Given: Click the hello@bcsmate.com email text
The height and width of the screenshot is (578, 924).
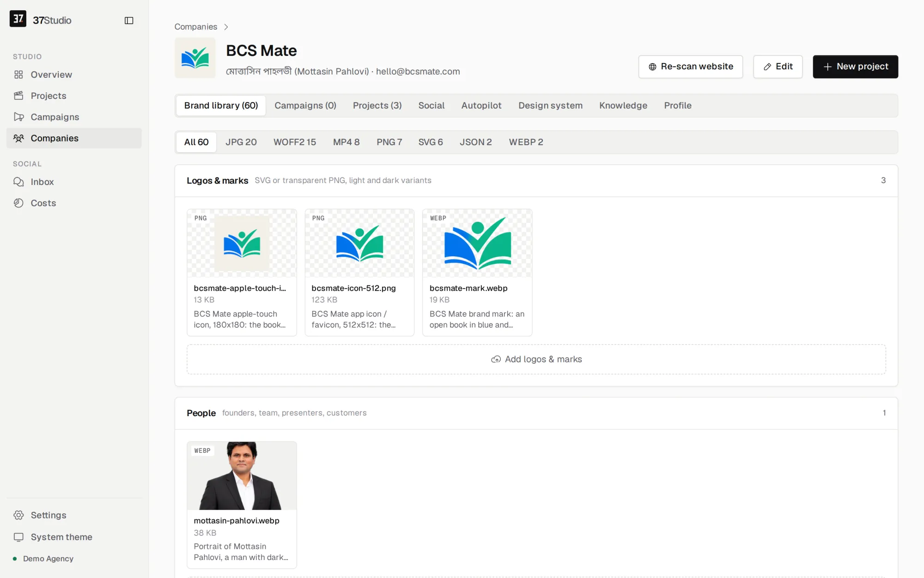Looking at the screenshot, I should pos(418,72).
